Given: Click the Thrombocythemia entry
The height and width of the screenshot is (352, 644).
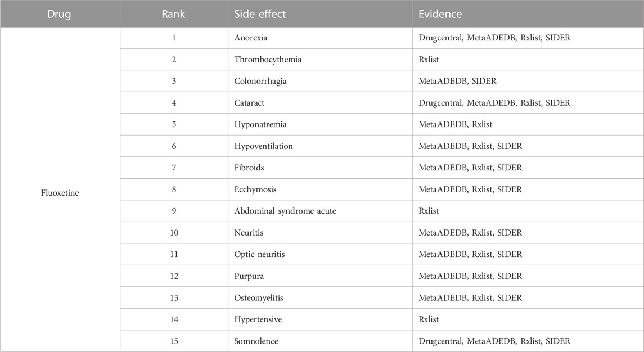Looking at the screenshot, I should pyautogui.click(x=268, y=60).
